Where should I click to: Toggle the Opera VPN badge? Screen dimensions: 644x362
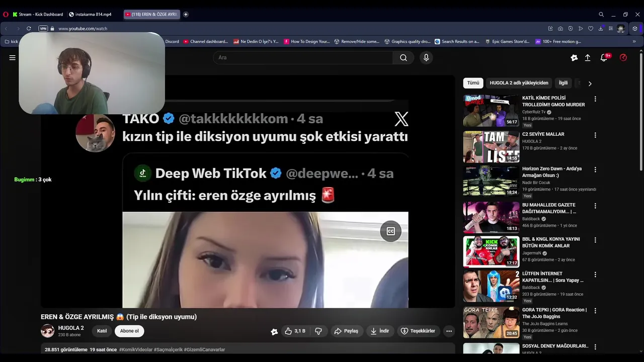[x=43, y=29]
